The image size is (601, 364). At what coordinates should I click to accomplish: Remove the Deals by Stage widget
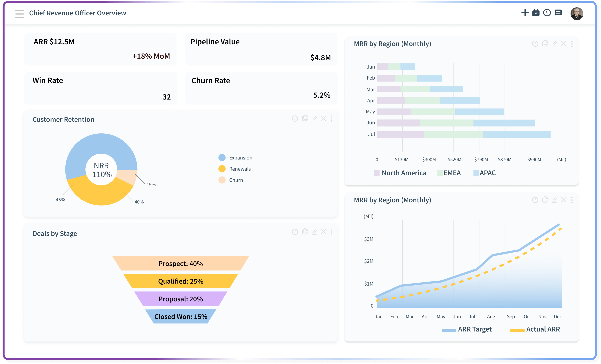(323, 232)
